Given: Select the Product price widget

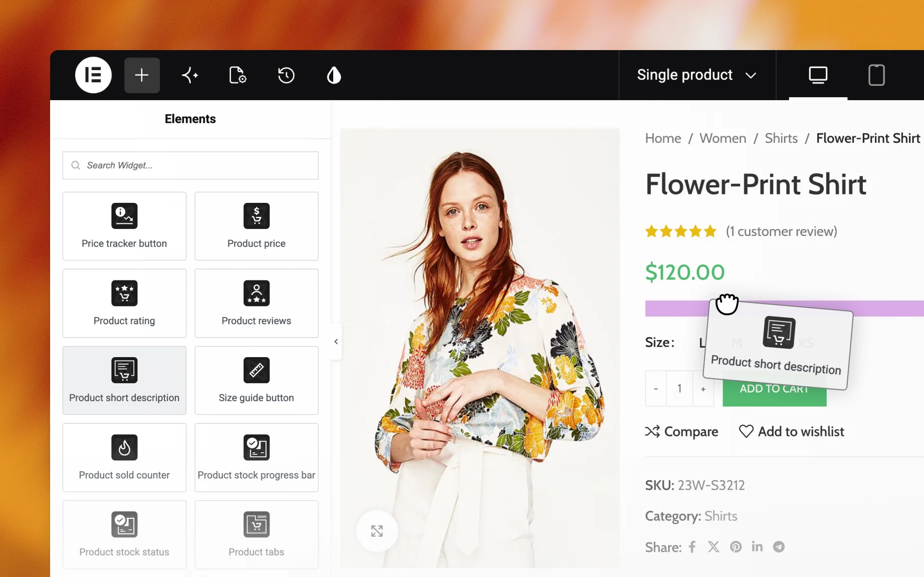Looking at the screenshot, I should (x=257, y=226).
